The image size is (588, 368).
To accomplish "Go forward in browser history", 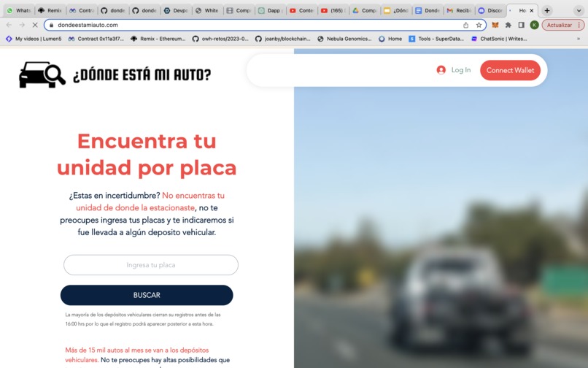I will pos(22,25).
